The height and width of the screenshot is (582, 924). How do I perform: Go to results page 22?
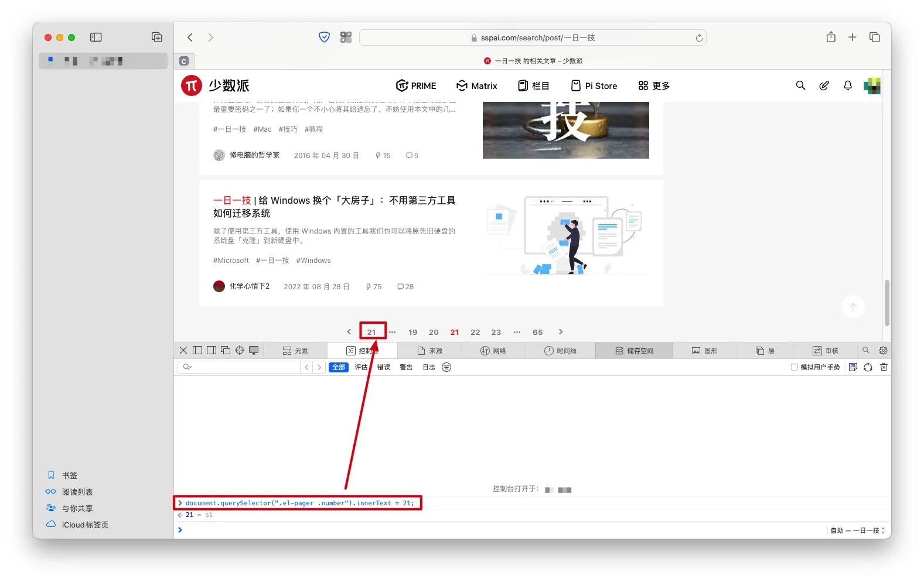(x=475, y=332)
